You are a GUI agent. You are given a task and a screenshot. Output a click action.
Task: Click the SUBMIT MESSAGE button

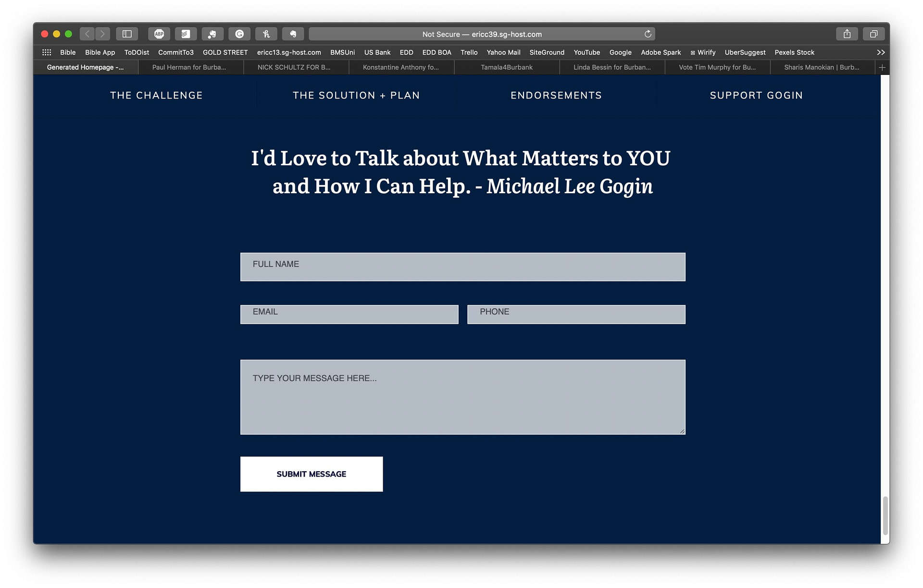(x=312, y=474)
